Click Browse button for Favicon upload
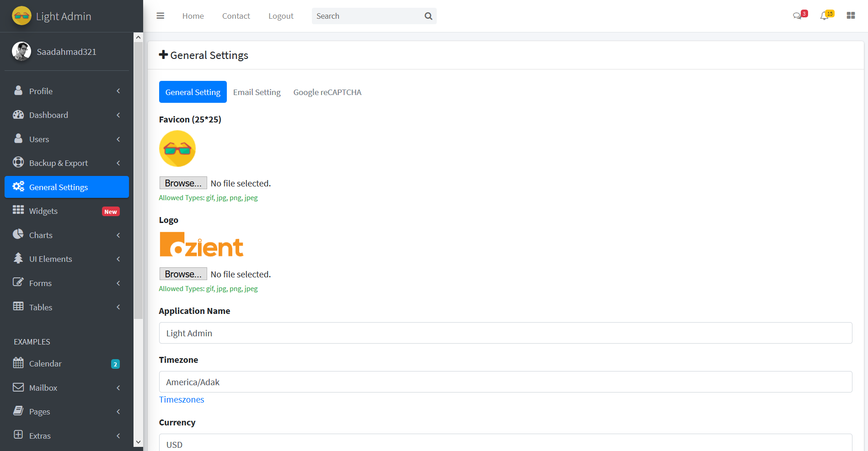Viewport: 868px width, 451px height. coord(183,183)
